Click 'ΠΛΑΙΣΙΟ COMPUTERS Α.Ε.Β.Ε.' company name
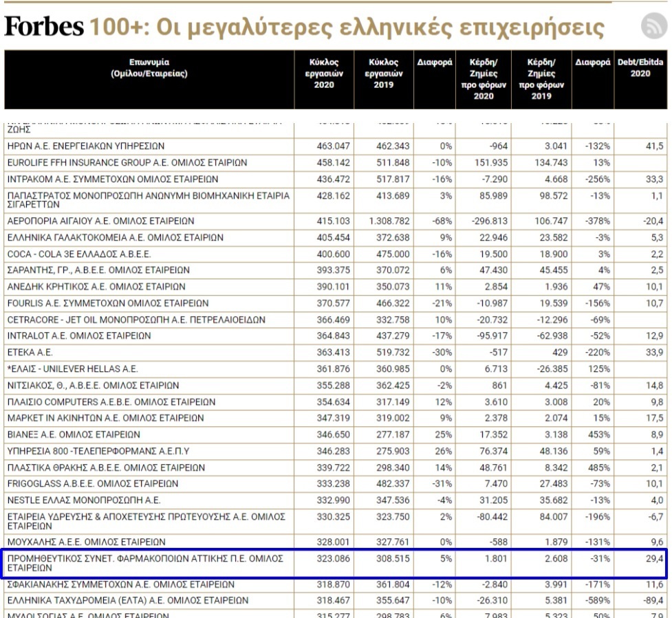Image resolution: width=672 pixels, height=618 pixels. [x=111, y=402]
